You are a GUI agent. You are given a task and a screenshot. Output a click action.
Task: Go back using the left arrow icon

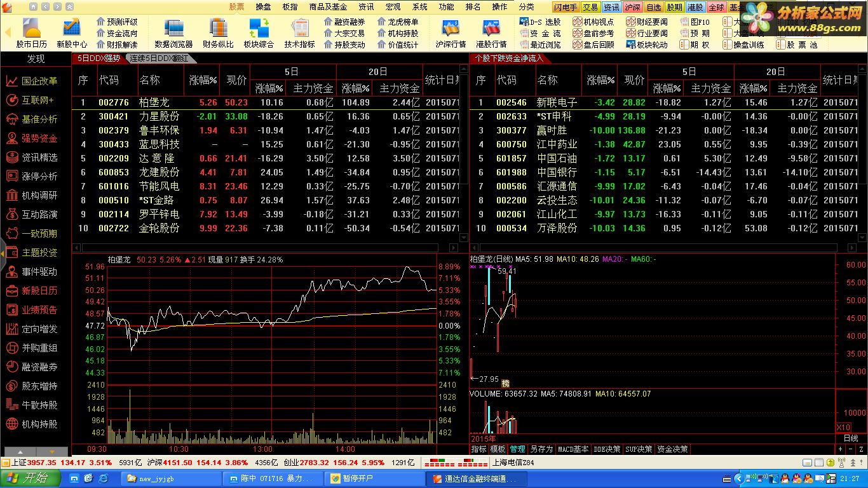[44, 6]
